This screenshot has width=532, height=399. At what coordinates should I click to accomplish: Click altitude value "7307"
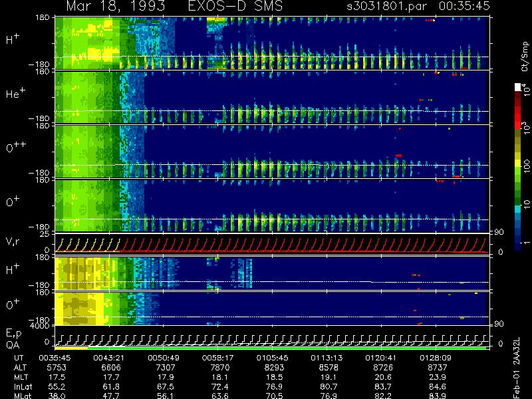coord(165,368)
